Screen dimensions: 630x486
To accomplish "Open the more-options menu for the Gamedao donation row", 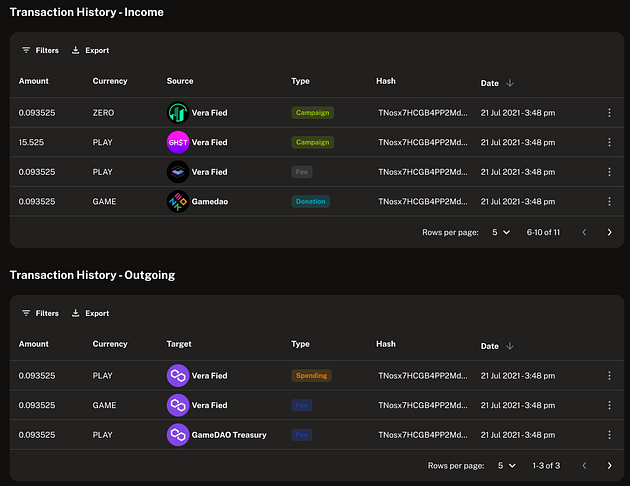I will pos(609,201).
